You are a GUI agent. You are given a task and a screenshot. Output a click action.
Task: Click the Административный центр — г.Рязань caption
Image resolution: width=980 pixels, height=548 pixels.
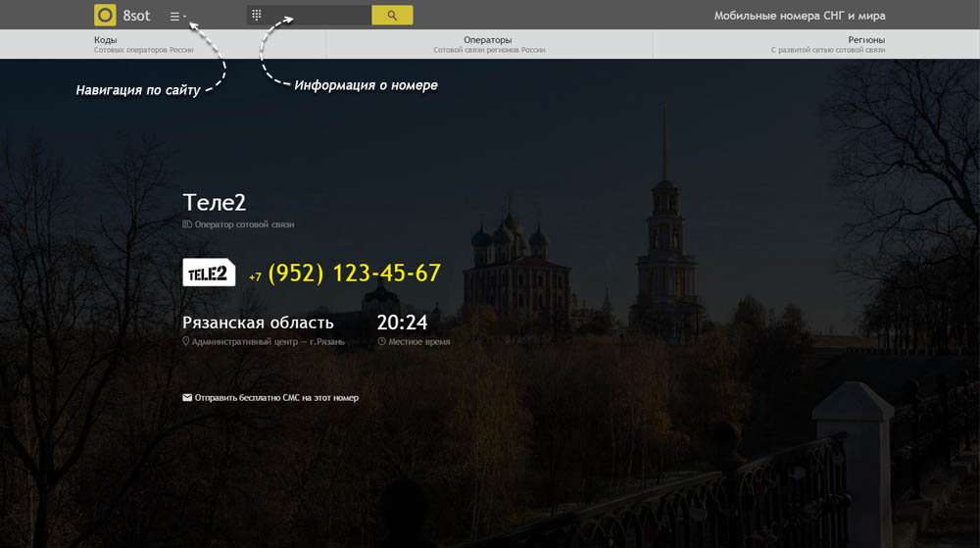click(x=269, y=342)
